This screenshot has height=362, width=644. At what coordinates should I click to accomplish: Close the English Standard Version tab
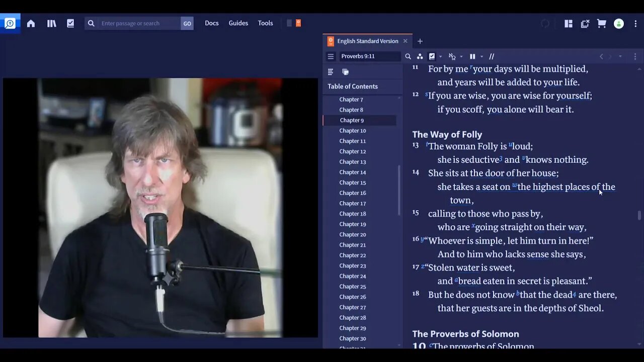[x=405, y=41]
